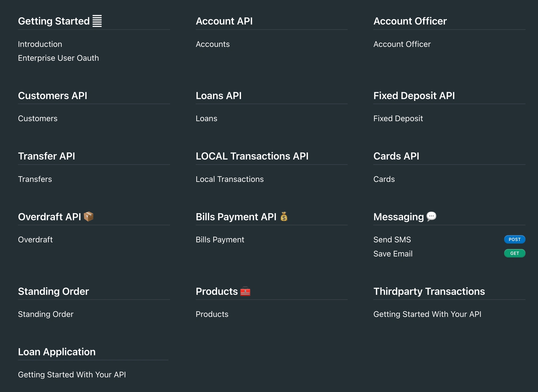Open the Account Officer link

(402, 44)
